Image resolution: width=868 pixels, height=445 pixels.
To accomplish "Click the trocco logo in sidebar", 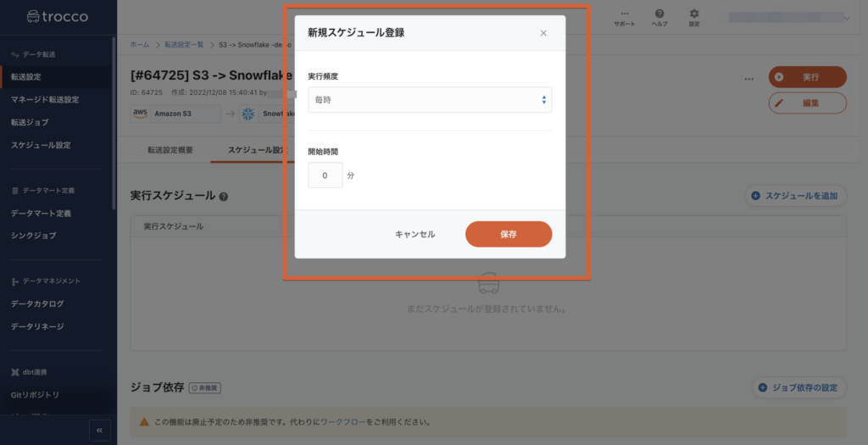I will [x=57, y=16].
